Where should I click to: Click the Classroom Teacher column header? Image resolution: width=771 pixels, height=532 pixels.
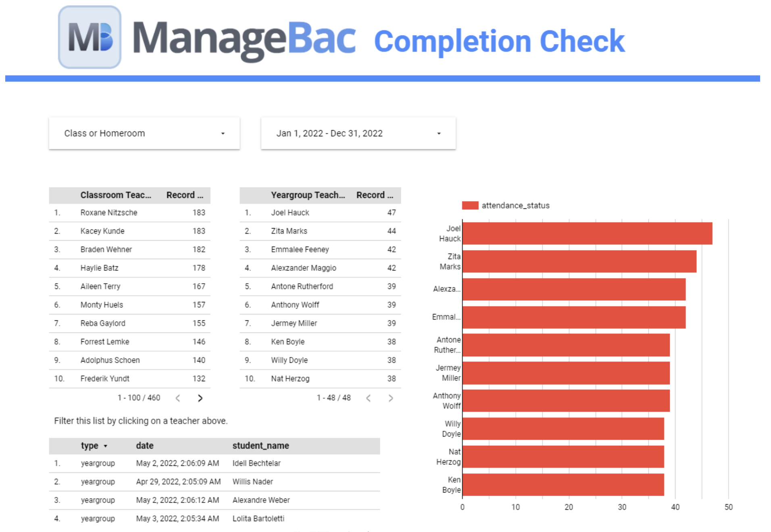point(116,195)
